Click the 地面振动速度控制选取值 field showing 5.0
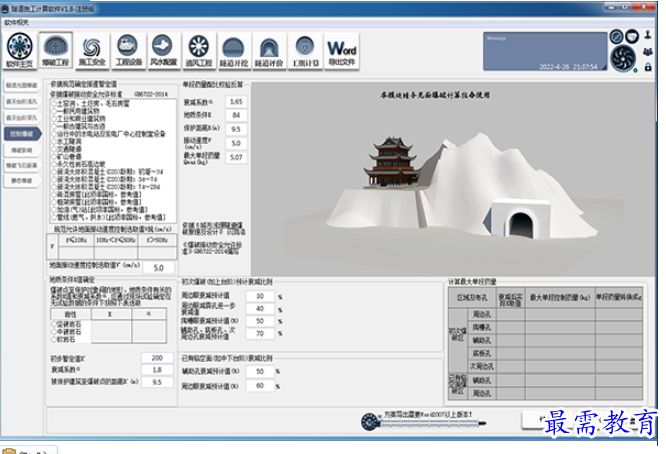Image resolution: width=666 pixels, height=454 pixels. click(158, 268)
